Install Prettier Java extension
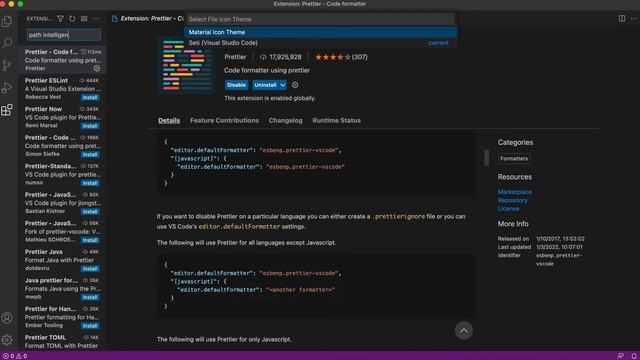The height and width of the screenshot is (360, 640). (x=90, y=269)
